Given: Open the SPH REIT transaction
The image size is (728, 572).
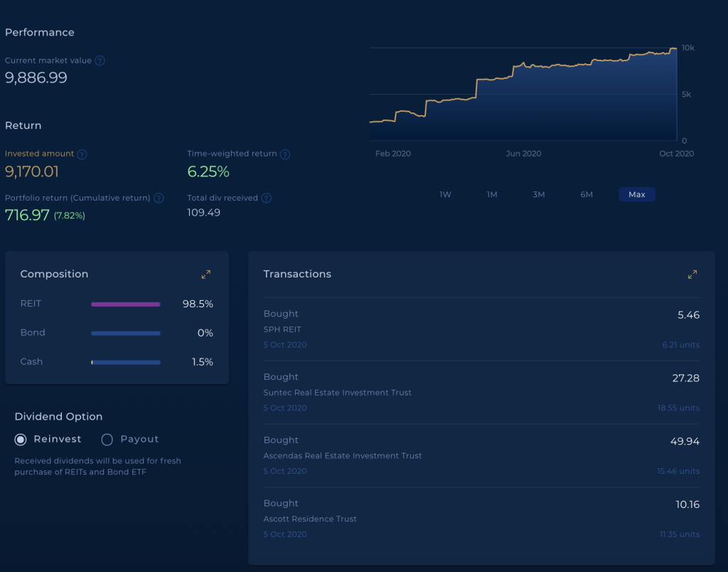Looking at the screenshot, I should pyautogui.click(x=481, y=329).
